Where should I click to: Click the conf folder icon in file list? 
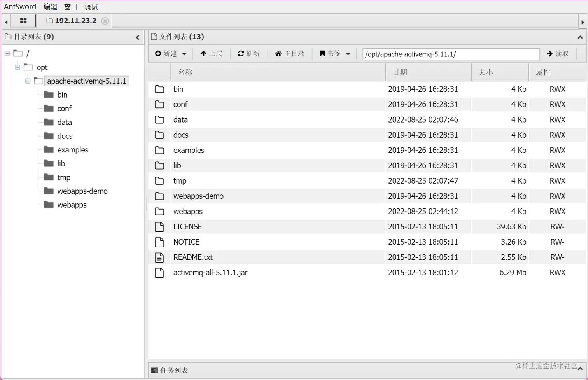tap(159, 104)
